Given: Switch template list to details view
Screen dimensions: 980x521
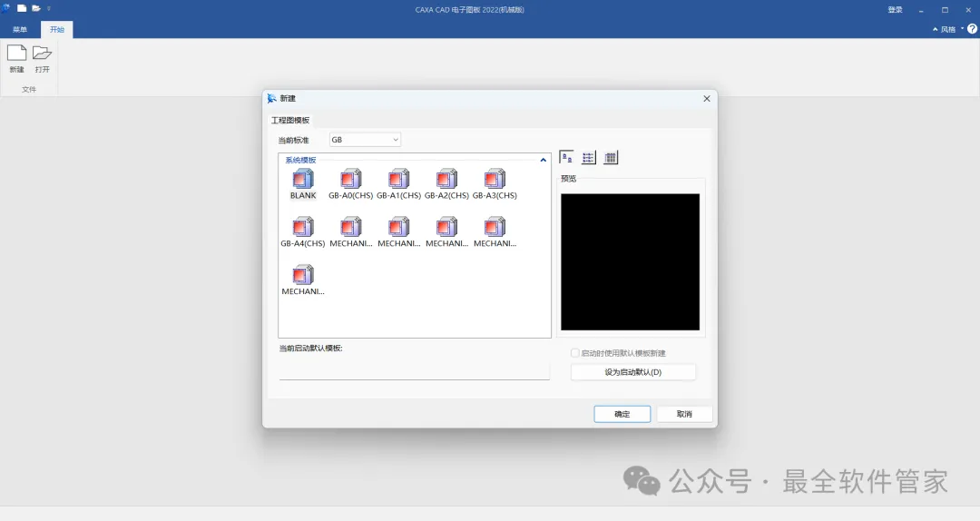Looking at the screenshot, I should point(611,158).
